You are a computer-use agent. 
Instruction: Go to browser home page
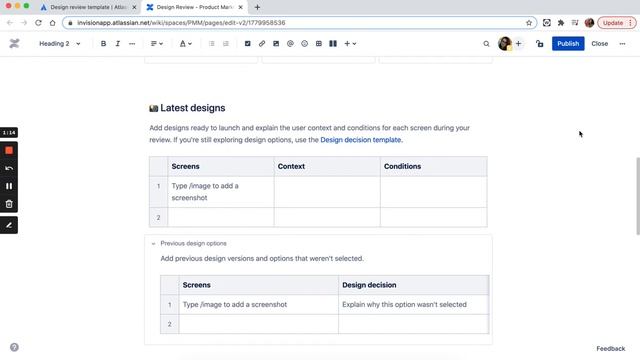pos(52,23)
